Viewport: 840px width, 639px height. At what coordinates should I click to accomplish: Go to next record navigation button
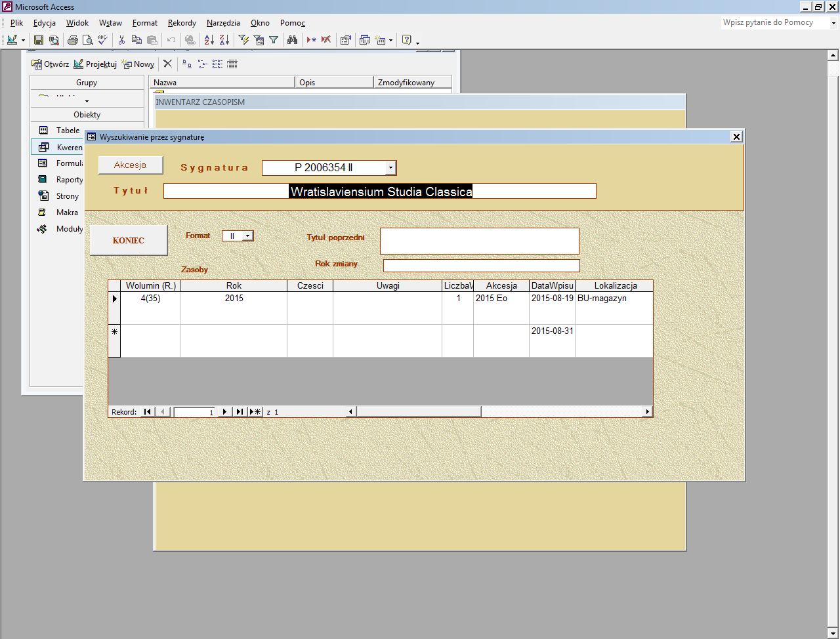[x=224, y=411]
